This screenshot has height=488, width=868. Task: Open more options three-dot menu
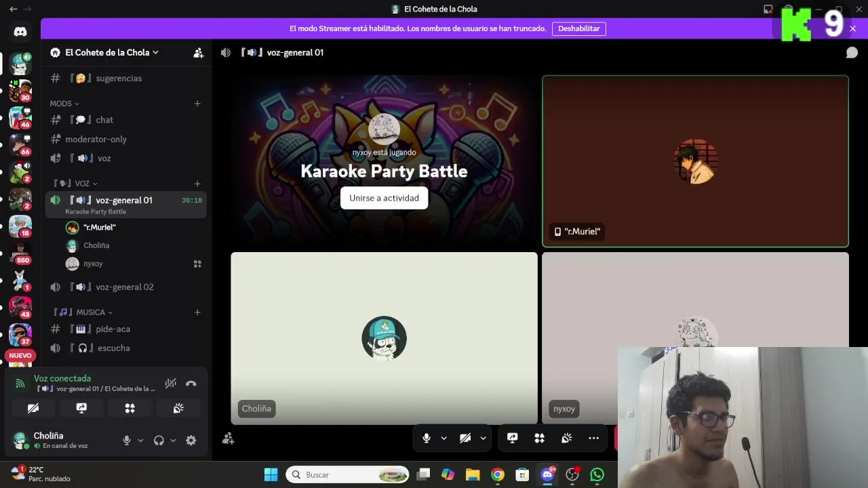[x=594, y=438]
